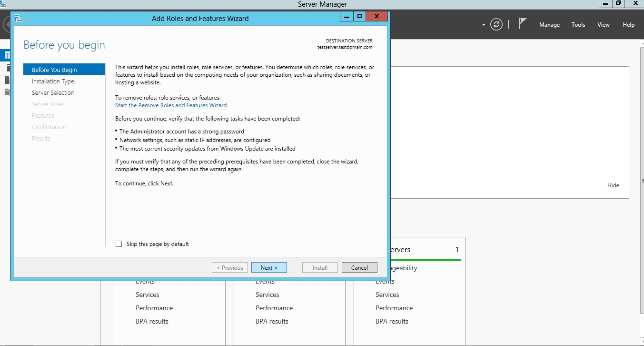This screenshot has height=346, width=644.
Task: Open the Help menu
Action: (x=629, y=25)
